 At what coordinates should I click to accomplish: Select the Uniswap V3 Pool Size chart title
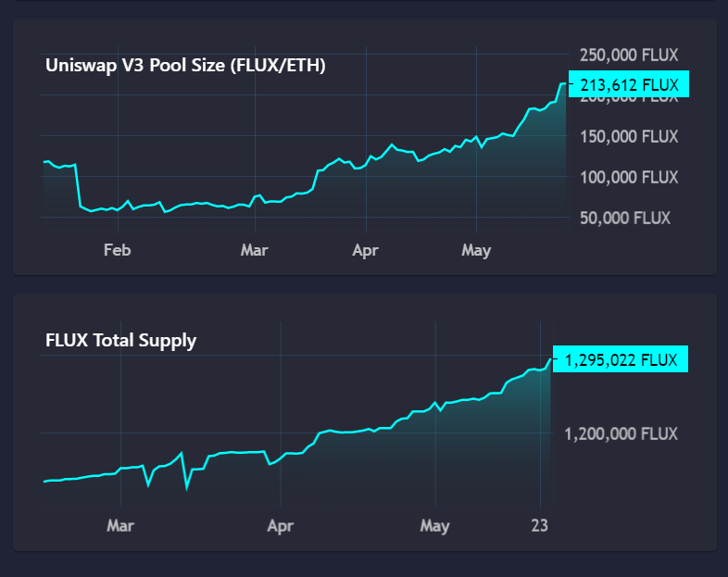click(x=185, y=66)
